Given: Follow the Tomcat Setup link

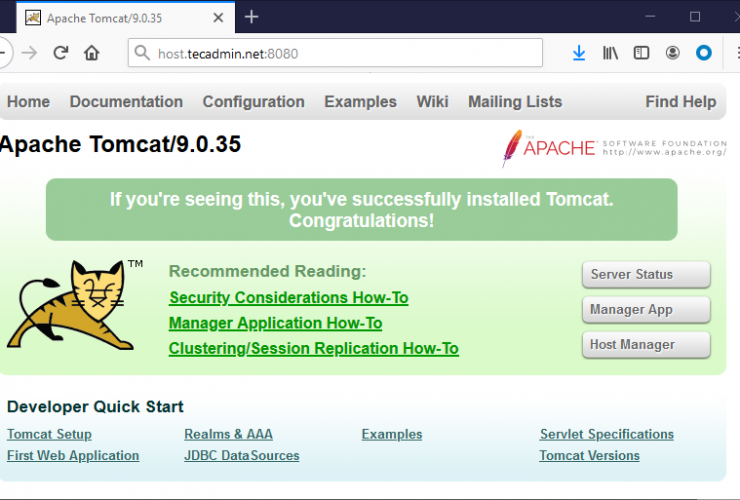Looking at the screenshot, I should pos(49,434).
